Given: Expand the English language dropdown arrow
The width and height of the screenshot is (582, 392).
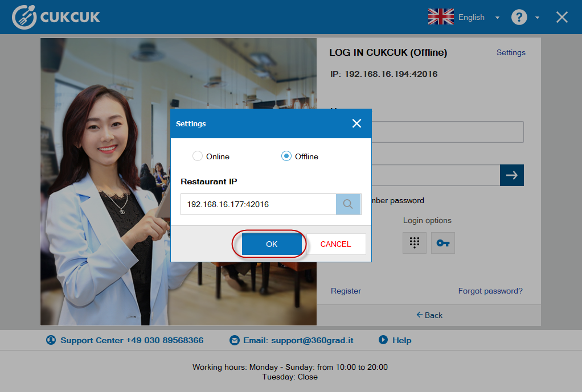Looking at the screenshot, I should pyautogui.click(x=497, y=18).
